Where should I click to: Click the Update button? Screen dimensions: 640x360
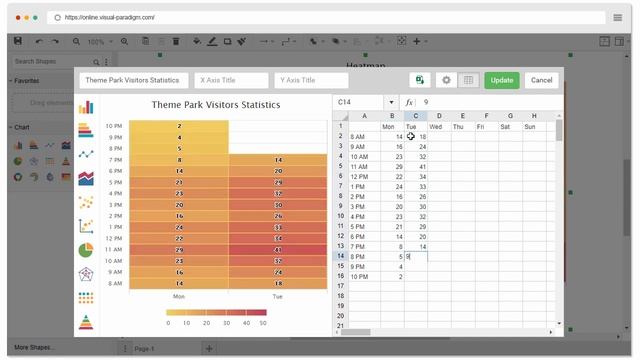point(502,80)
